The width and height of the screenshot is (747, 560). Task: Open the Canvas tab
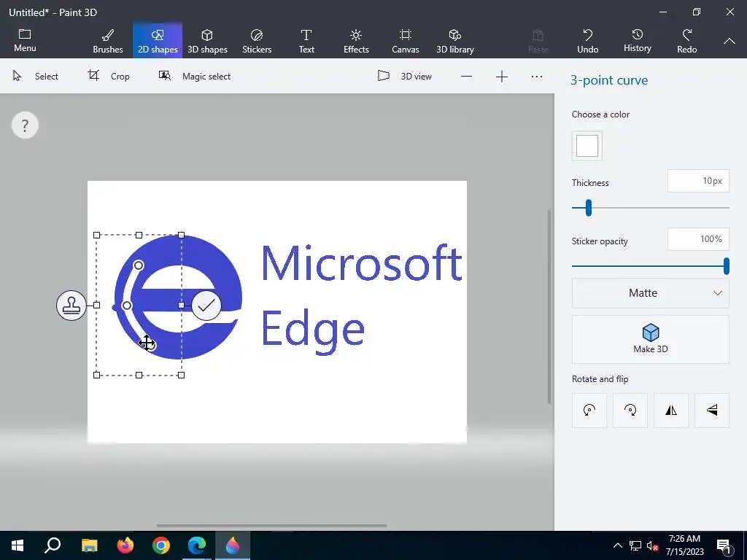click(406, 42)
